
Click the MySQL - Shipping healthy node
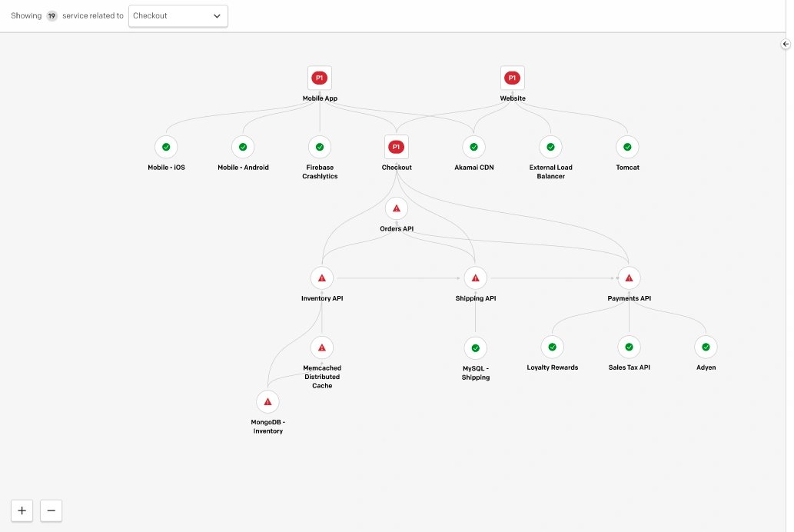[475, 347]
